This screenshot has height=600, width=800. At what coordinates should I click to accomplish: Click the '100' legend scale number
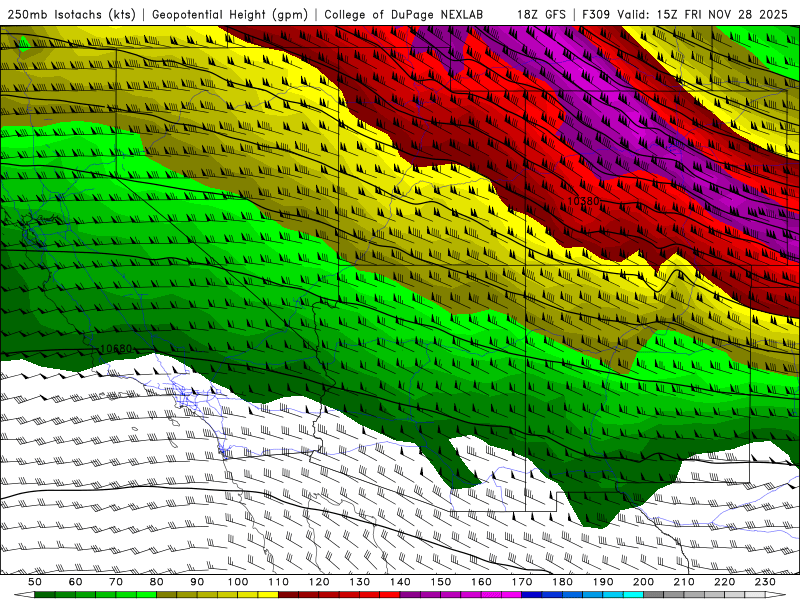238,582
